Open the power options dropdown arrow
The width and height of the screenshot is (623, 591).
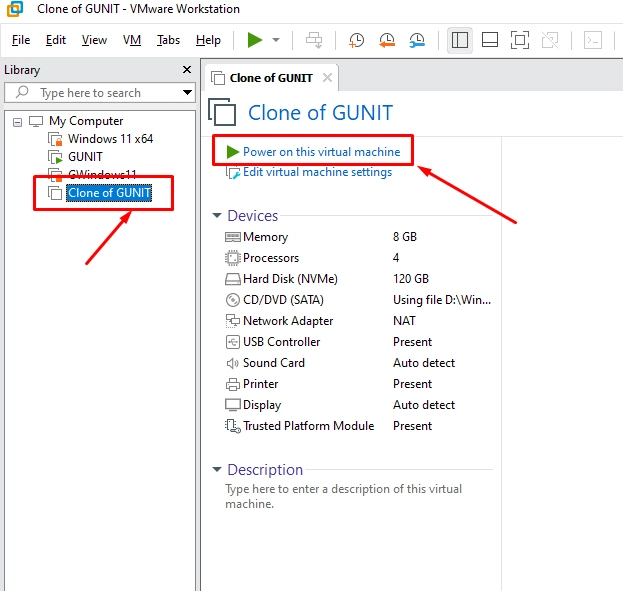click(276, 40)
